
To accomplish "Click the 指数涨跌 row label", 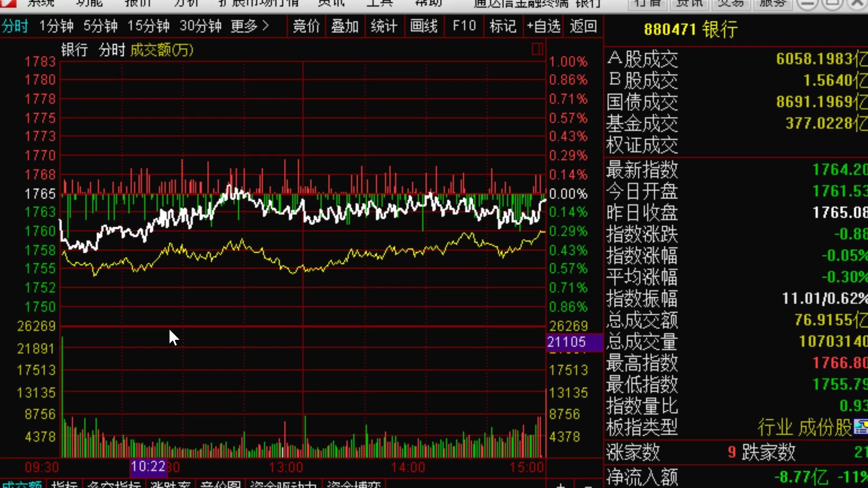I will click(642, 234).
